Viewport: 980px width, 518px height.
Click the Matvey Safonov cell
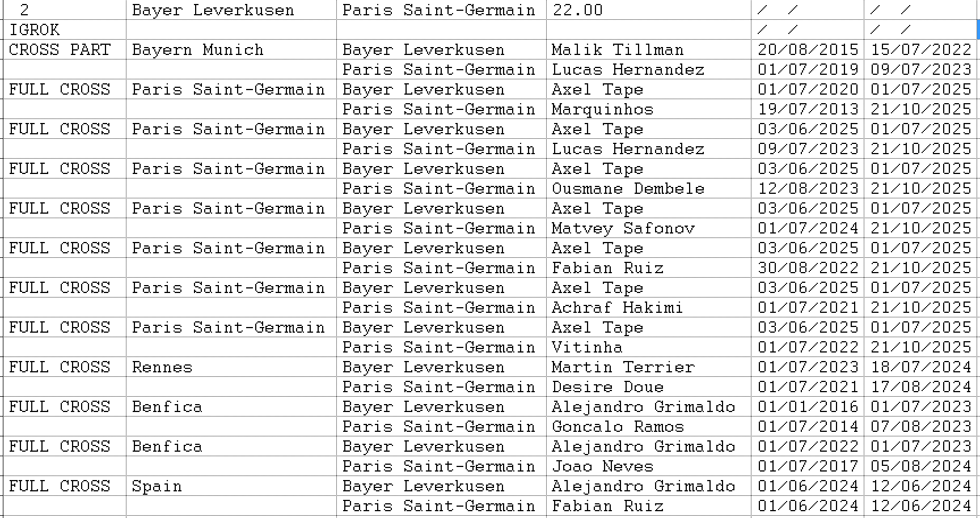(649, 228)
